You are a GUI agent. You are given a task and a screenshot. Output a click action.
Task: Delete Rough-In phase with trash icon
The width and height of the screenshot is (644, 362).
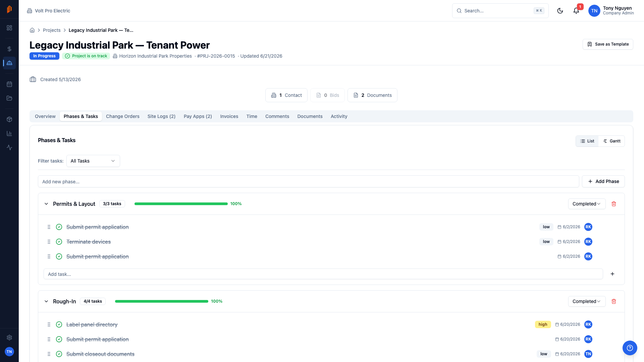[614, 301]
